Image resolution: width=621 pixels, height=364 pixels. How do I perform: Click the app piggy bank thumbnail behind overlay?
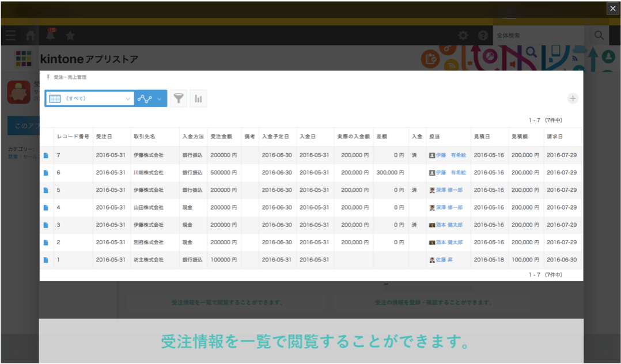[18, 92]
